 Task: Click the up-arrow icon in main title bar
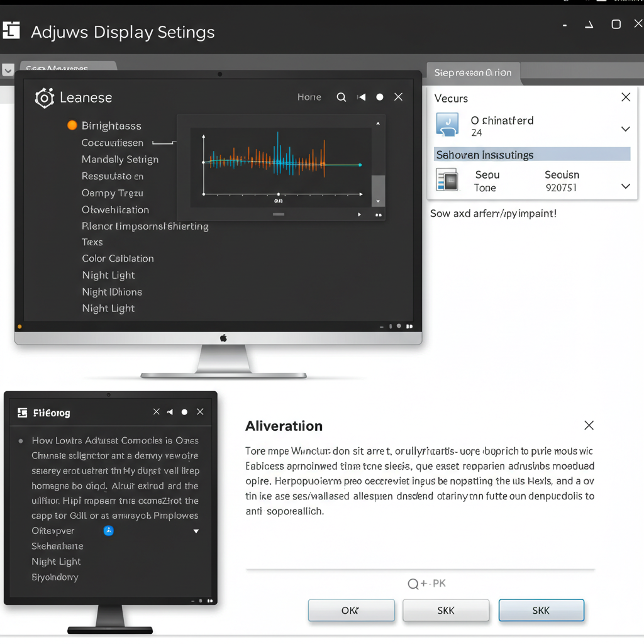(x=589, y=25)
